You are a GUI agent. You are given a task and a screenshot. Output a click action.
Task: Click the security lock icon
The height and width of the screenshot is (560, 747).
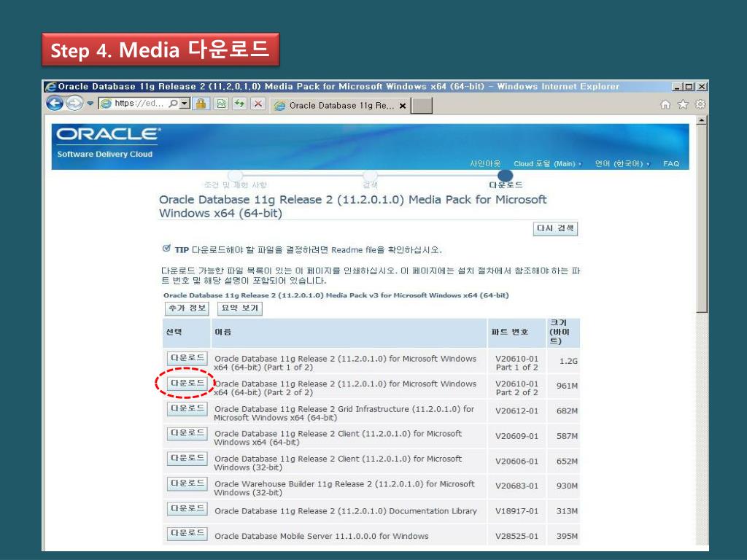click(201, 104)
